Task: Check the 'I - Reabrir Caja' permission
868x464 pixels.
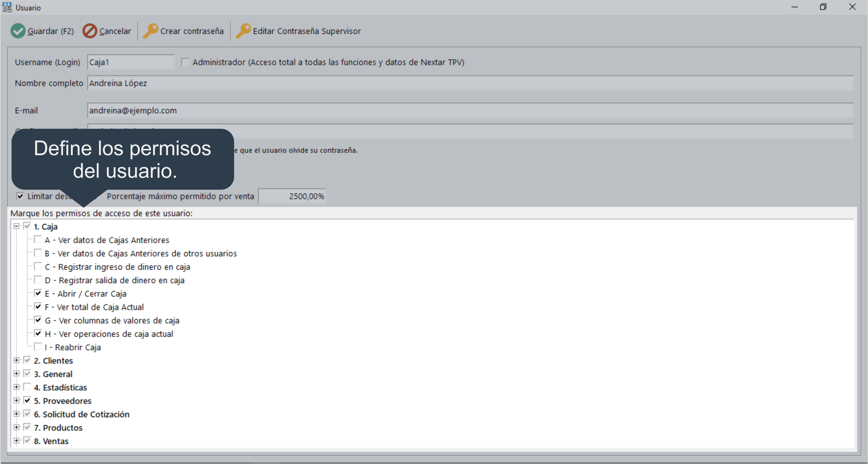Action: [38, 347]
